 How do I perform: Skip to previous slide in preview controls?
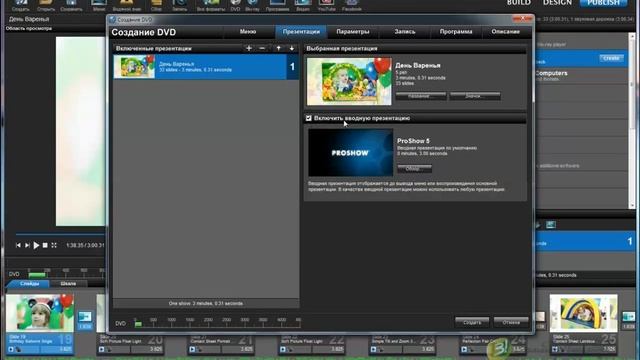click(x=18, y=245)
